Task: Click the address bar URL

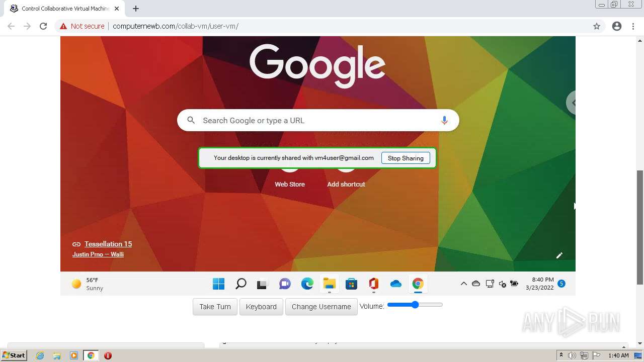Action: tap(176, 26)
